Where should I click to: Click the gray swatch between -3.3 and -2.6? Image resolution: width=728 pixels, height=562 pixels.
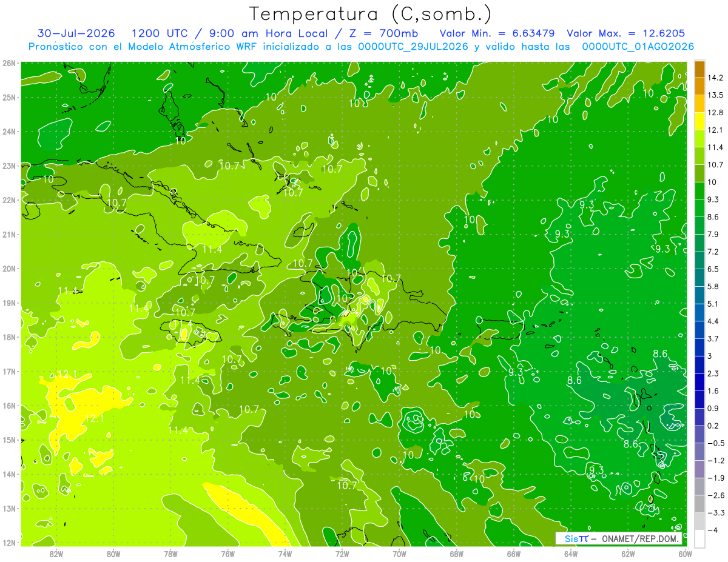pos(699,503)
